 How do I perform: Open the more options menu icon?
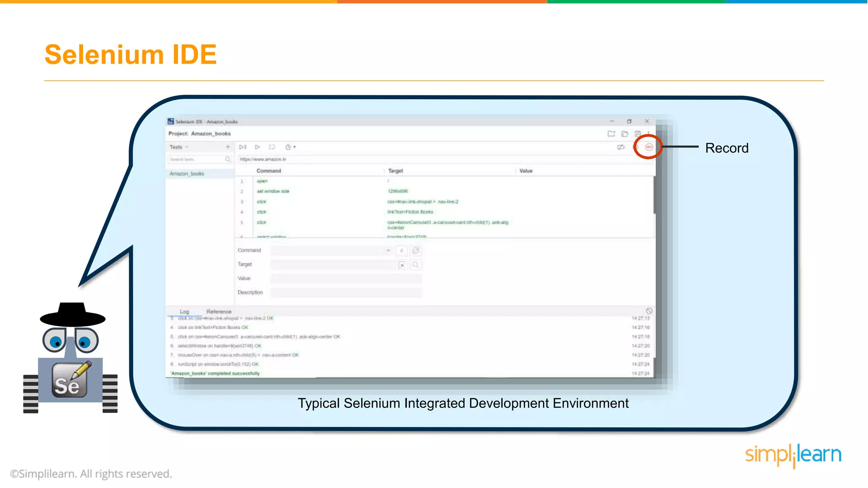(648, 133)
